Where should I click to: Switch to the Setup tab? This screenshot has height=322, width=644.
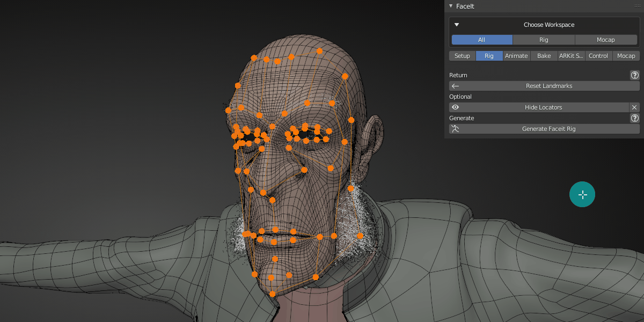click(462, 55)
